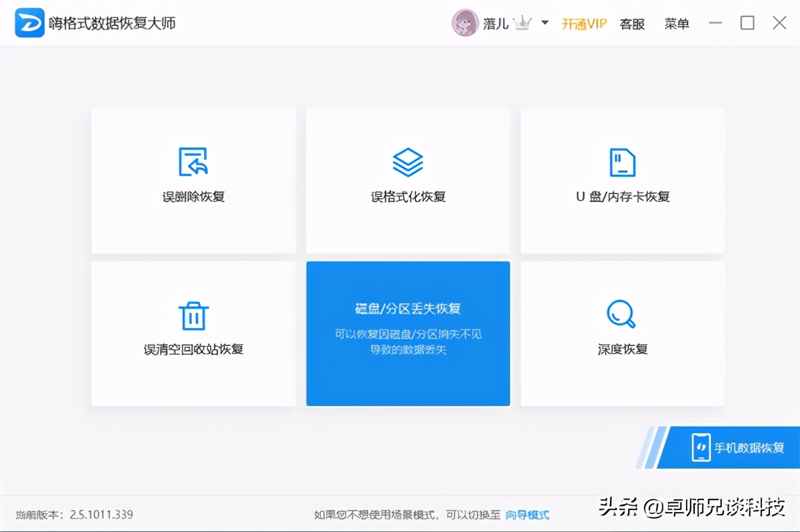Select the deleted file recovery (误删除恢复) icon
The width and height of the screenshot is (800, 532).
(x=193, y=161)
